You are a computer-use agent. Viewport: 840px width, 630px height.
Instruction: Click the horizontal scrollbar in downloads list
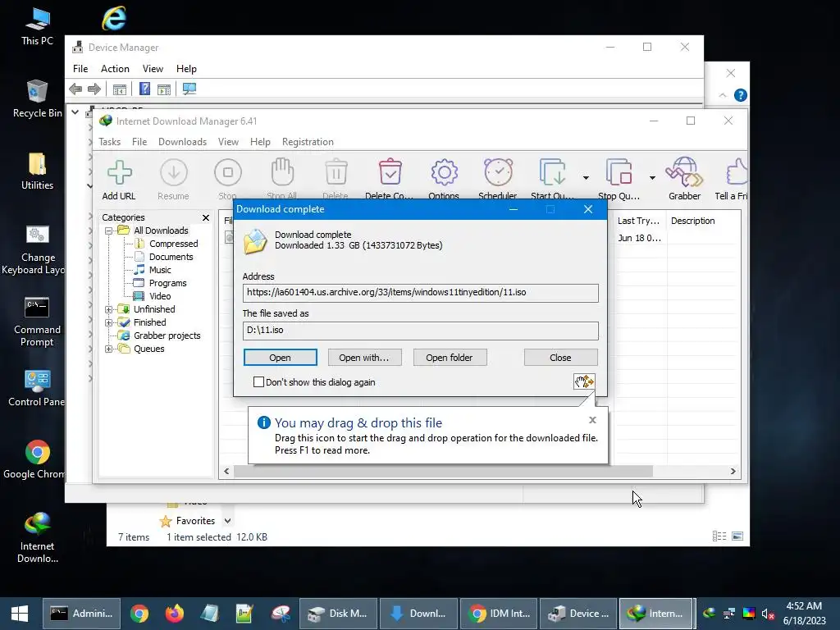(443, 472)
